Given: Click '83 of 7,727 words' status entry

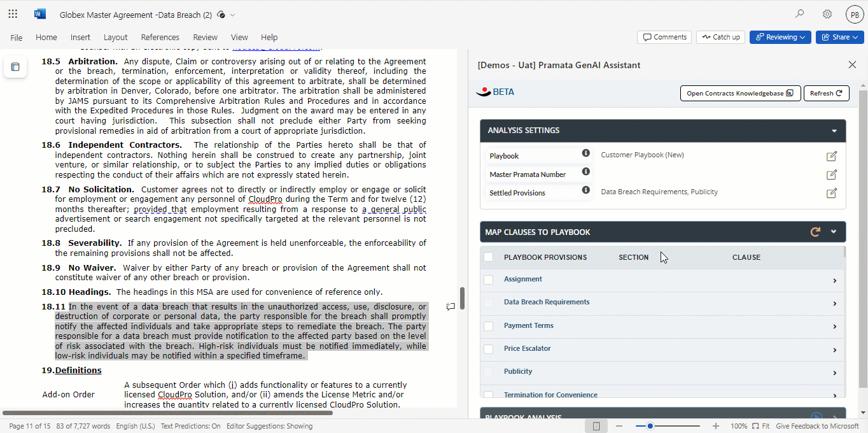Looking at the screenshot, I should pos(83,426).
